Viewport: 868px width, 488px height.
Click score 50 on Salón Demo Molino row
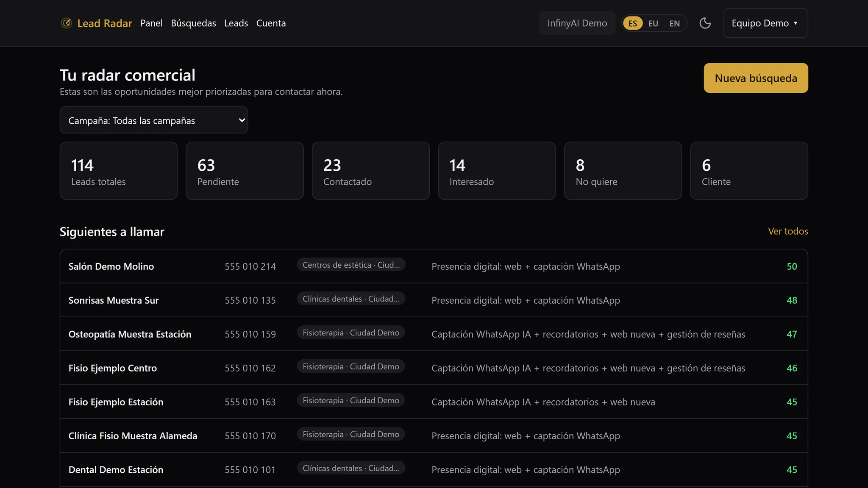(x=792, y=266)
